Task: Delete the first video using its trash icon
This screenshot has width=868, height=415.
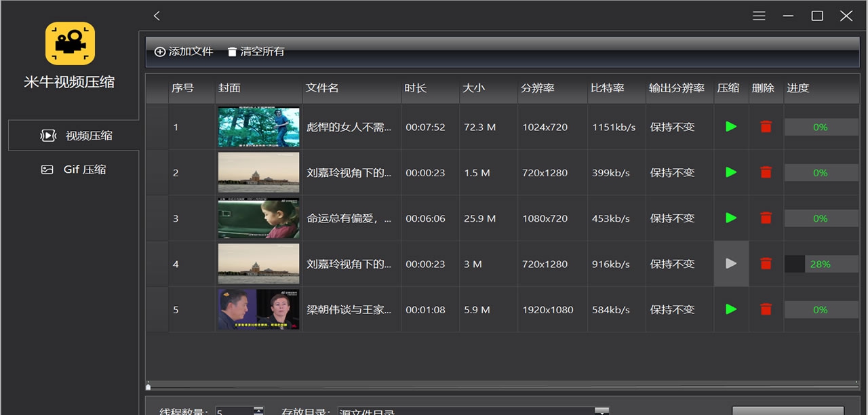Action: [766, 127]
